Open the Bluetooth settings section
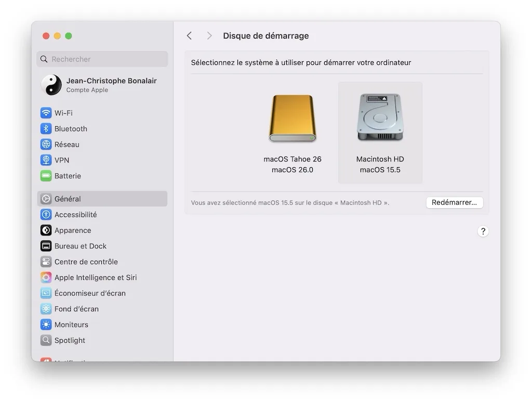532x403 pixels. click(x=71, y=128)
